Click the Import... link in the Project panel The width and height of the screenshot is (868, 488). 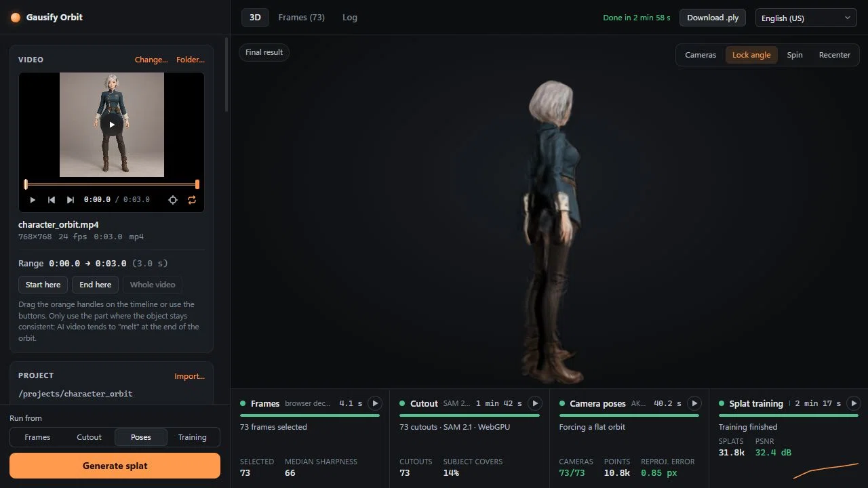pyautogui.click(x=190, y=376)
